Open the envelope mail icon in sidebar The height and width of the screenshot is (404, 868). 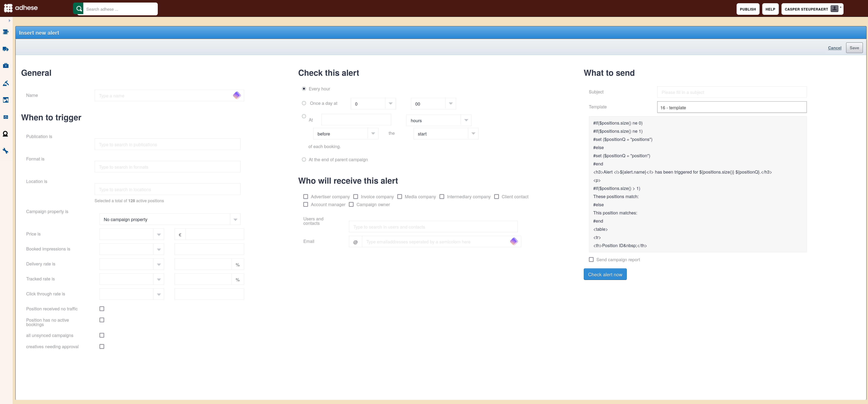(x=5, y=117)
